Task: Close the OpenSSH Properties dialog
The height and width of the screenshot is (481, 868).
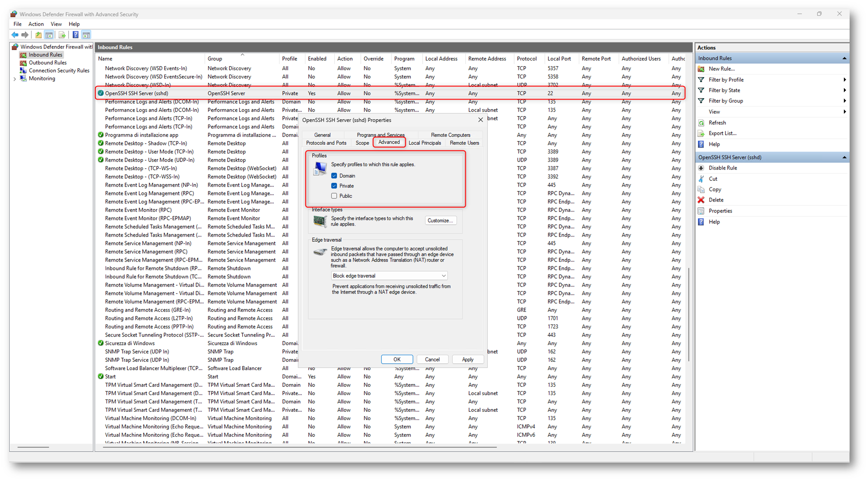Action: click(480, 120)
